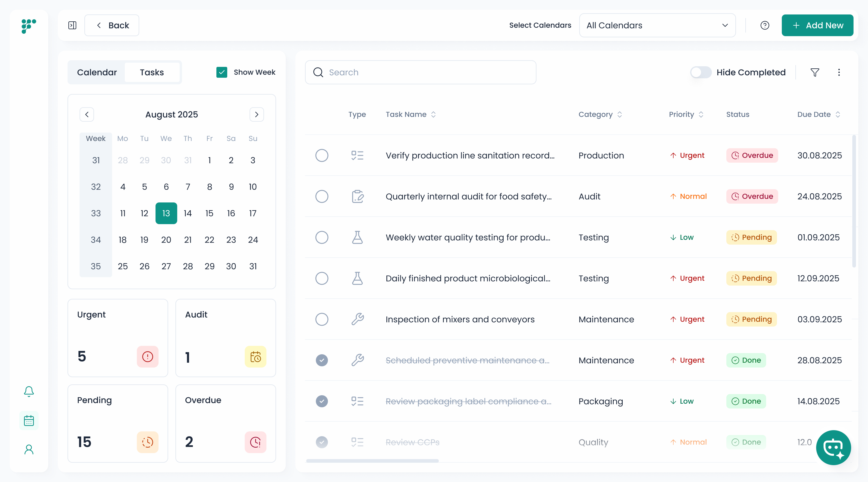
Task: Open the three-dot more options menu
Action: (839, 72)
